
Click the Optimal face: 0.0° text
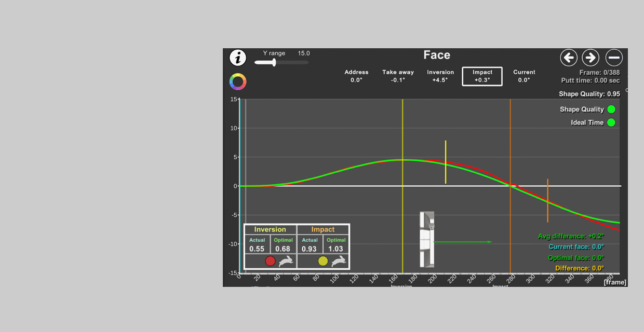[x=576, y=258]
